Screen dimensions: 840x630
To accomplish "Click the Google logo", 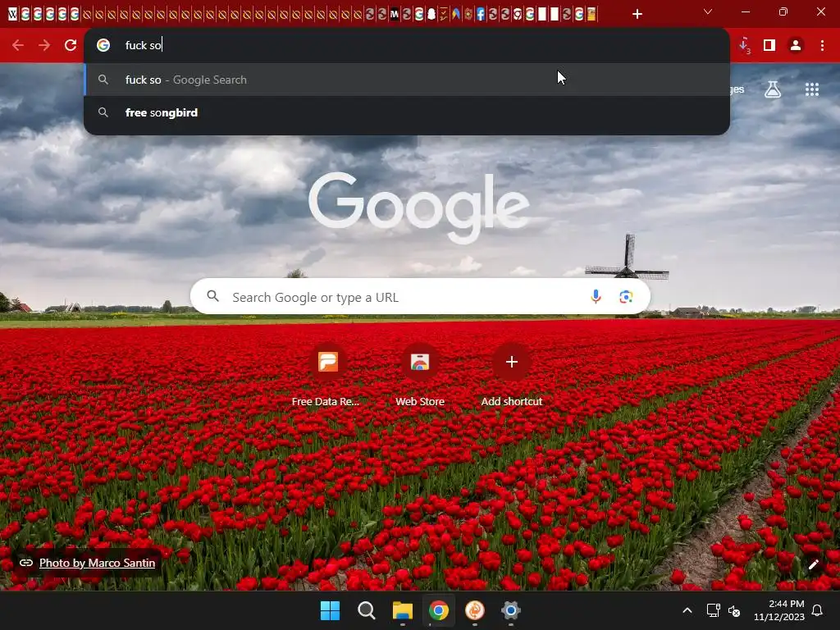I will (x=419, y=208).
